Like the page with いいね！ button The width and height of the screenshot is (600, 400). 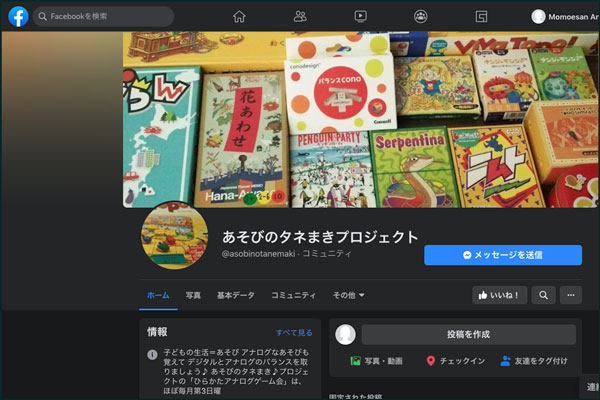tap(500, 295)
